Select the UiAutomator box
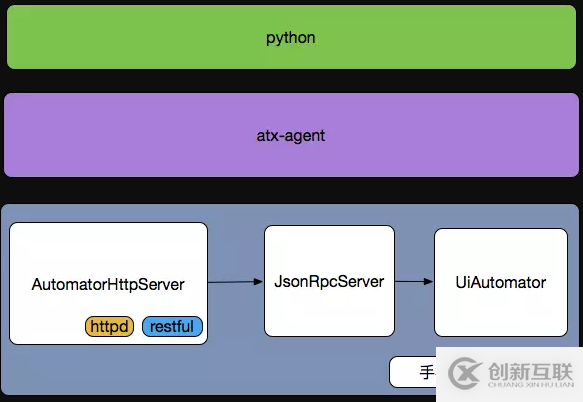 (500, 282)
